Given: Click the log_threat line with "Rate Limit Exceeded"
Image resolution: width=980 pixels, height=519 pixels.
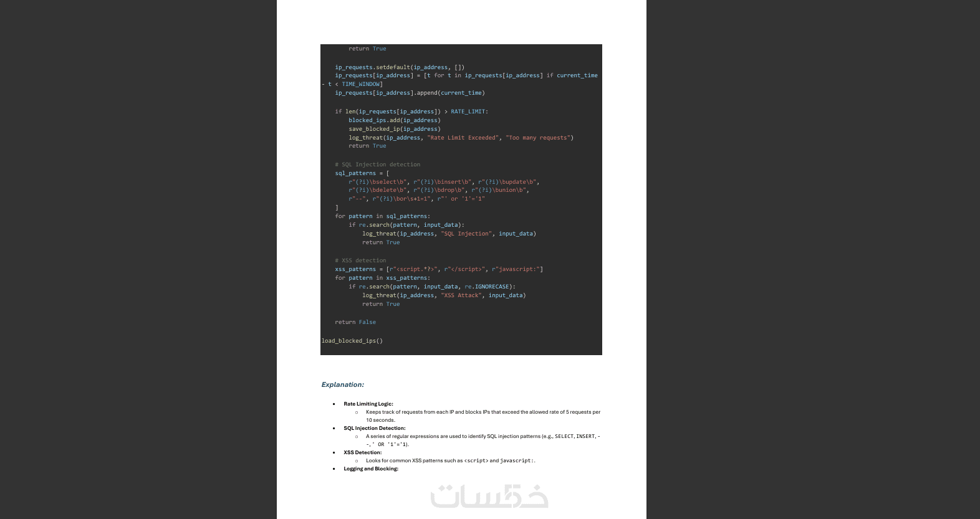Looking at the screenshot, I should click(x=461, y=138).
